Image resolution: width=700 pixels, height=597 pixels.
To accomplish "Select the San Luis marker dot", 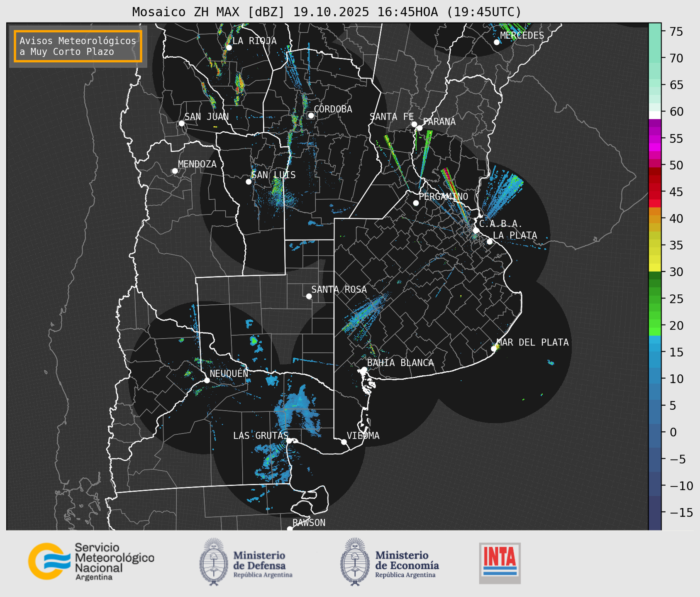I will pos(249,182).
